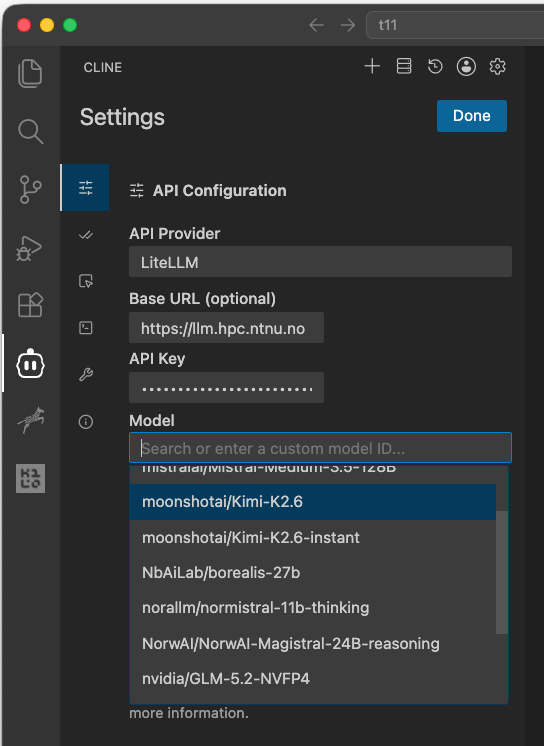Viewport: 544px width, 746px height.
Task: Select moonshotai/Kimi-K2.6 model
Action: (x=313, y=502)
